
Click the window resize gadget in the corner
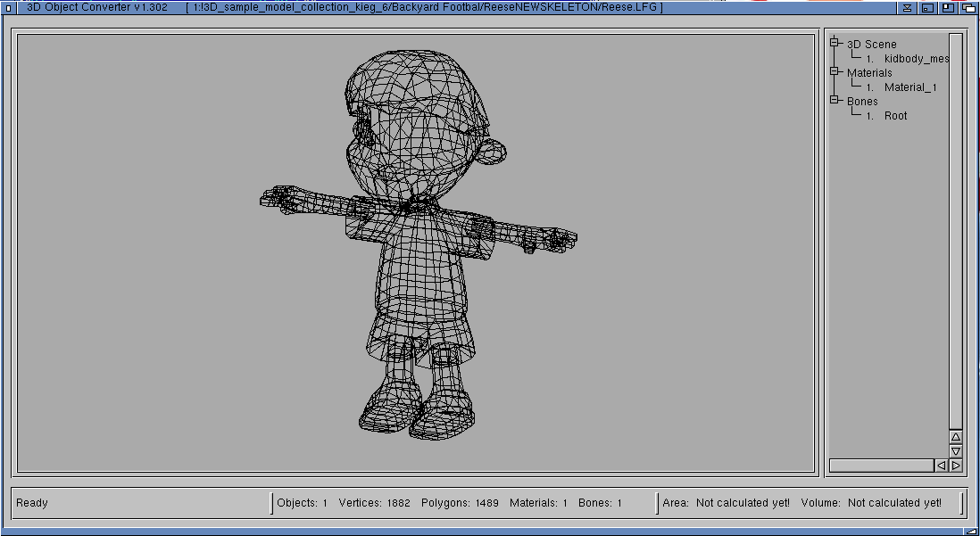click(x=972, y=531)
